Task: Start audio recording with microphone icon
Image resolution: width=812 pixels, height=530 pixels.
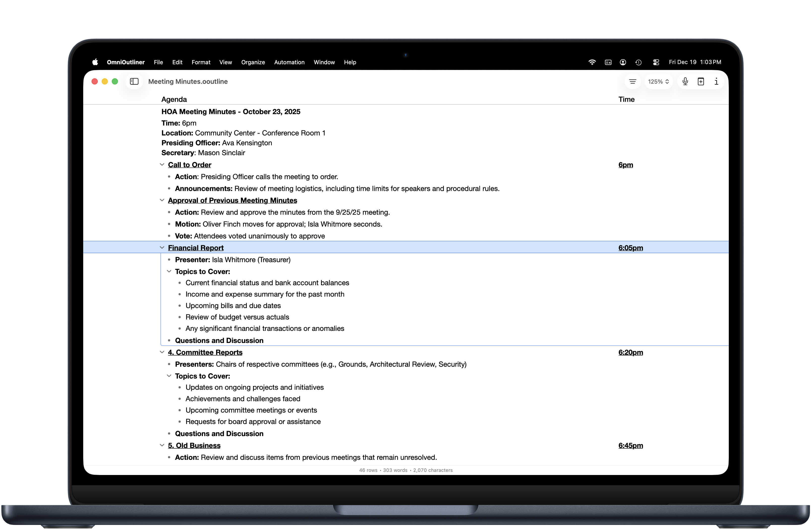Action: point(685,81)
